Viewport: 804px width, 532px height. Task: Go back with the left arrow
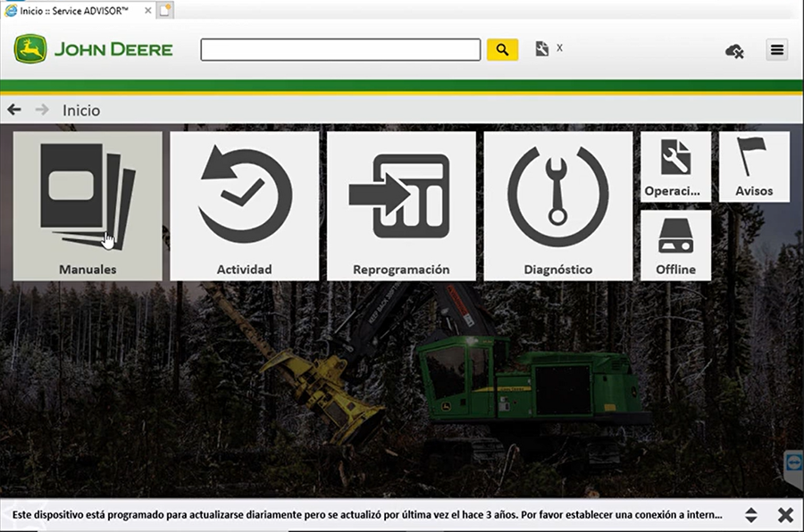(14, 110)
